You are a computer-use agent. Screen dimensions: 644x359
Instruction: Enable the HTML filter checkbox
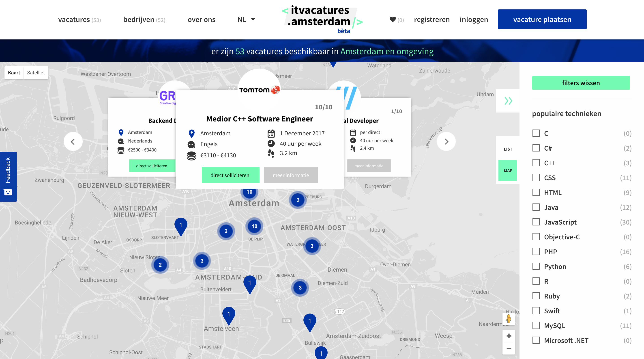coord(536,192)
